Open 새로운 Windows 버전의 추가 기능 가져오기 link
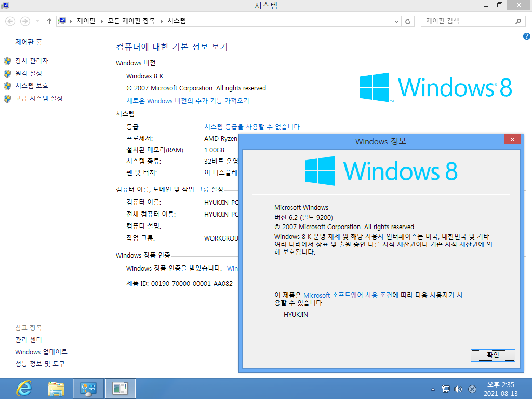Viewport: 532px width, 399px height. pos(188,101)
